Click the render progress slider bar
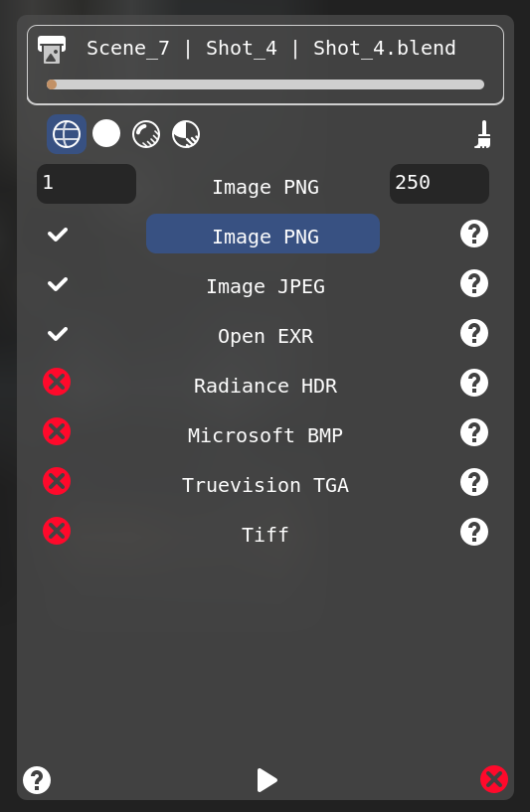This screenshot has height=812, width=530. point(265,84)
